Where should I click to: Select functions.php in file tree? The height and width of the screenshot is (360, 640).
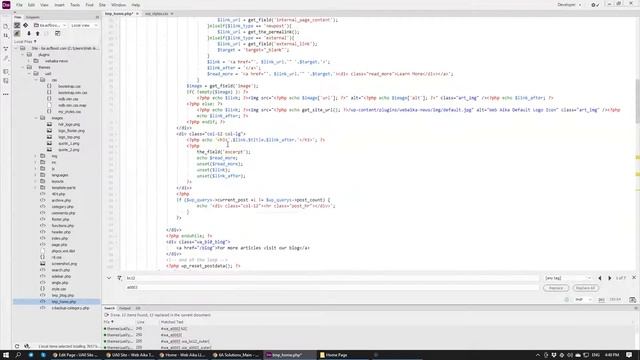63,226
